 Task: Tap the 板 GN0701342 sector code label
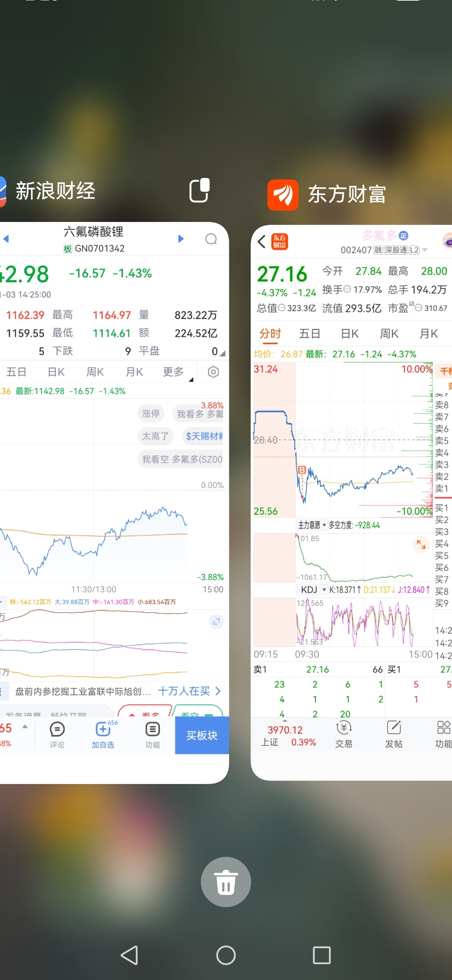(x=94, y=248)
